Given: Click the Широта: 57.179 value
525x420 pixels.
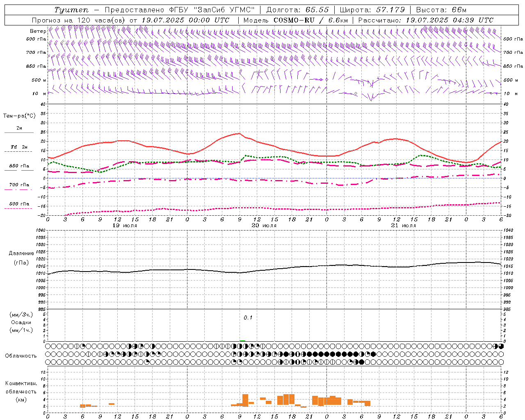Looking at the screenshot, I should (373, 10).
